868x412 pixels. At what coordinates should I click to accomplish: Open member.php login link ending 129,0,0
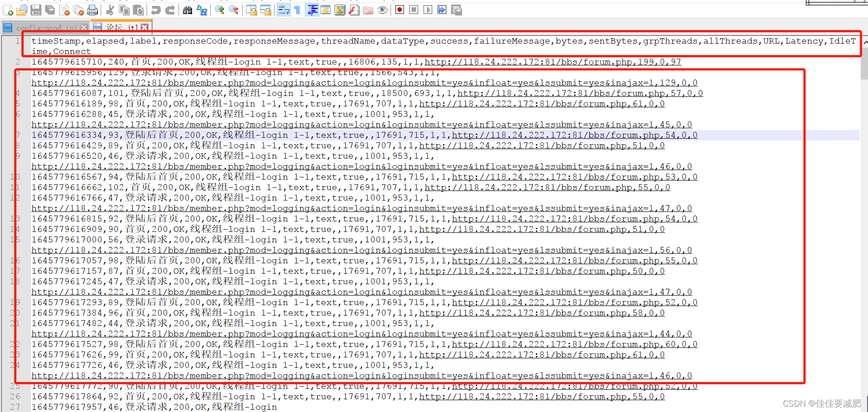(364, 83)
